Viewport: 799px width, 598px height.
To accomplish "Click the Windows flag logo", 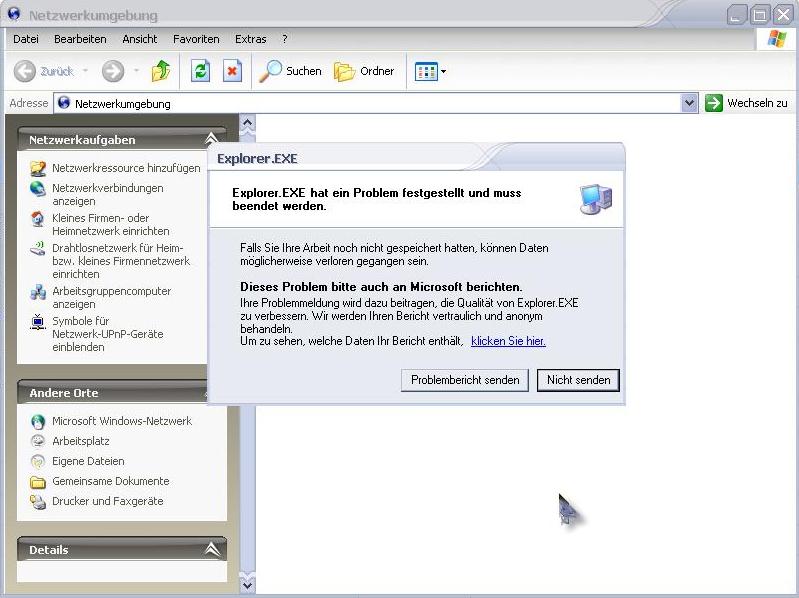I will (777, 39).
